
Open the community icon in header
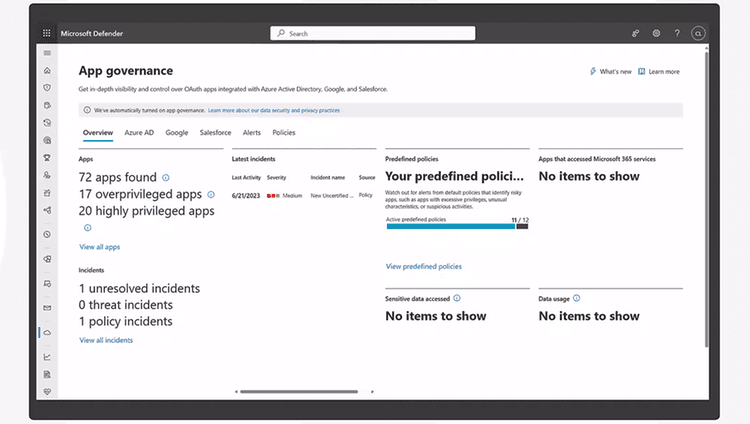635,33
